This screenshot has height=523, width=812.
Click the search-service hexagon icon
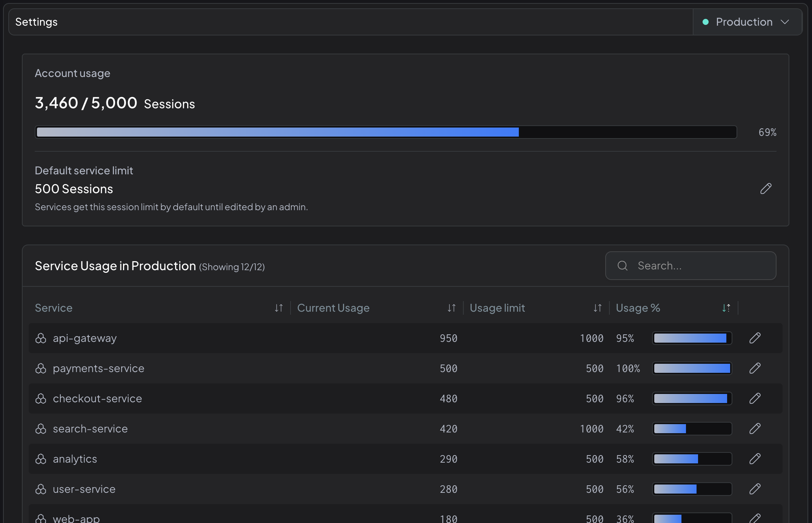point(41,429)
